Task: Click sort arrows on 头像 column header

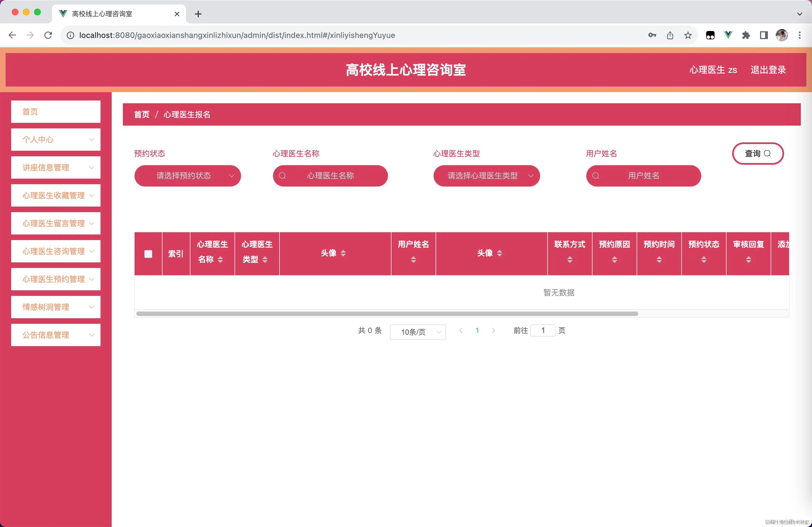Action: point(343,253)
